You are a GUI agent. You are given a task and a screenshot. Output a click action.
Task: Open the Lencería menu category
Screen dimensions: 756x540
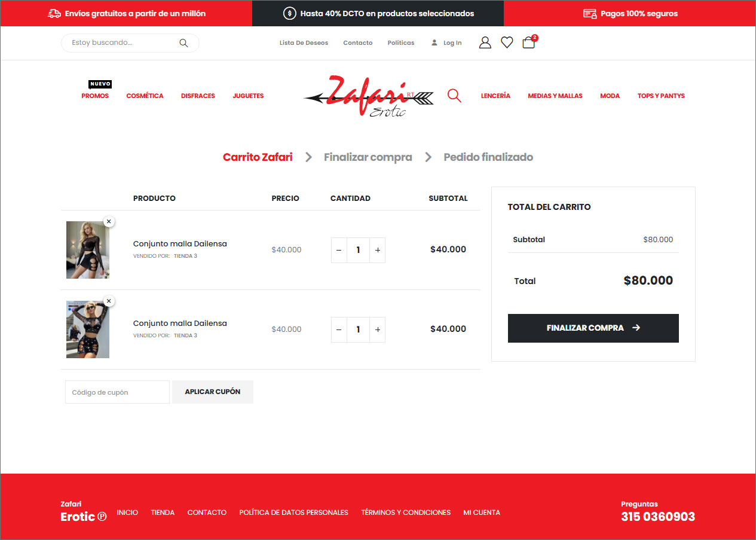coord(495,96)
